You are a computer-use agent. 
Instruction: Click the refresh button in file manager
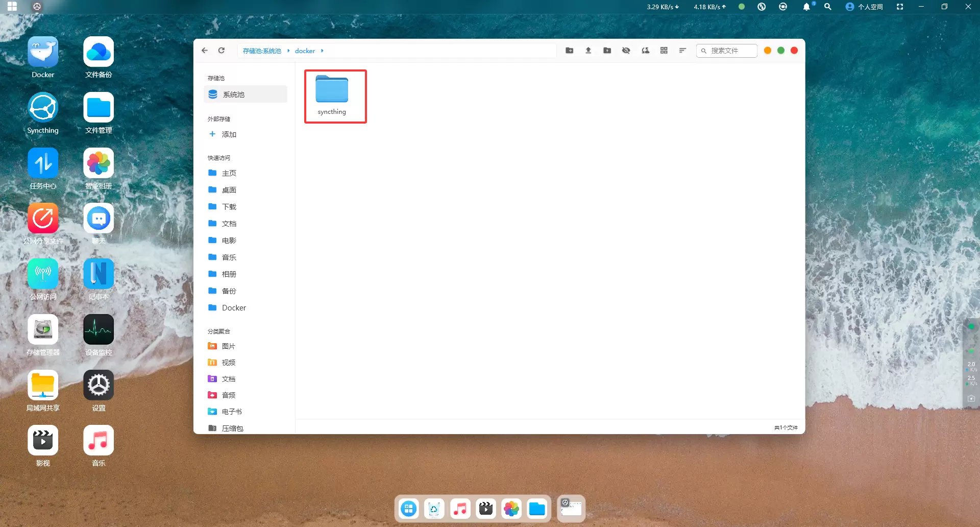pyautogui.click(x=222, y=51)
